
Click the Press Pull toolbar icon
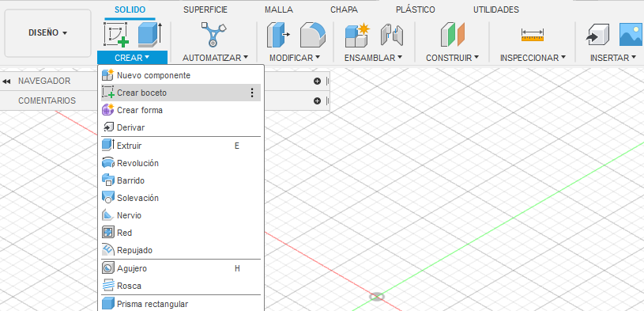point(278,35)
